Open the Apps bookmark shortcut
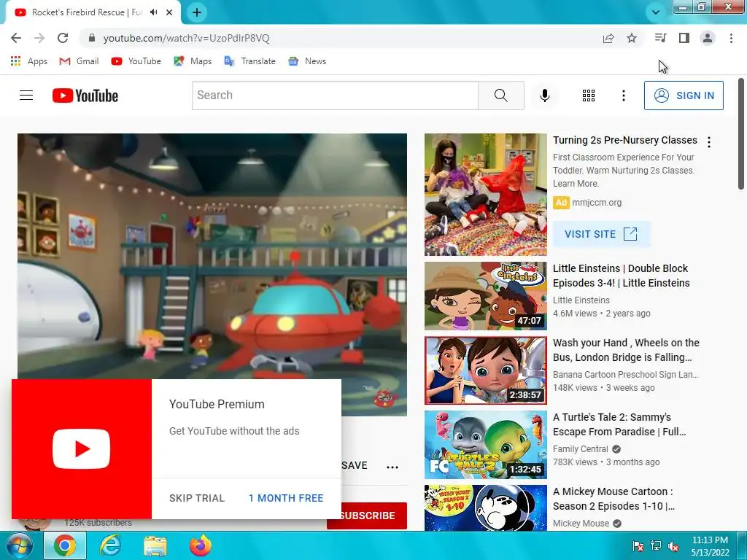This screenshot has height=560, width=747. tap(29, 61)
